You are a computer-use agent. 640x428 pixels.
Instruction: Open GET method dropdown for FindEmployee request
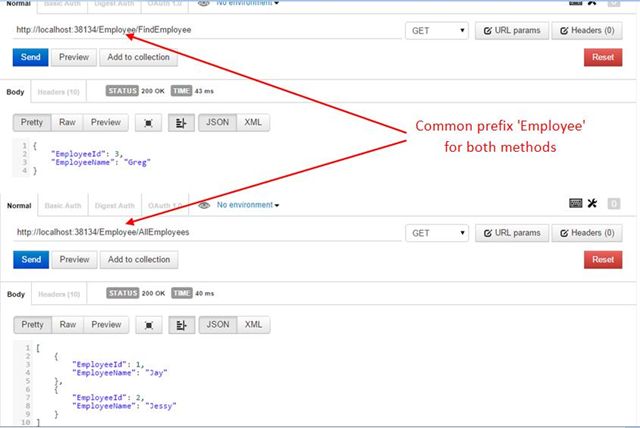coord(437,31)
